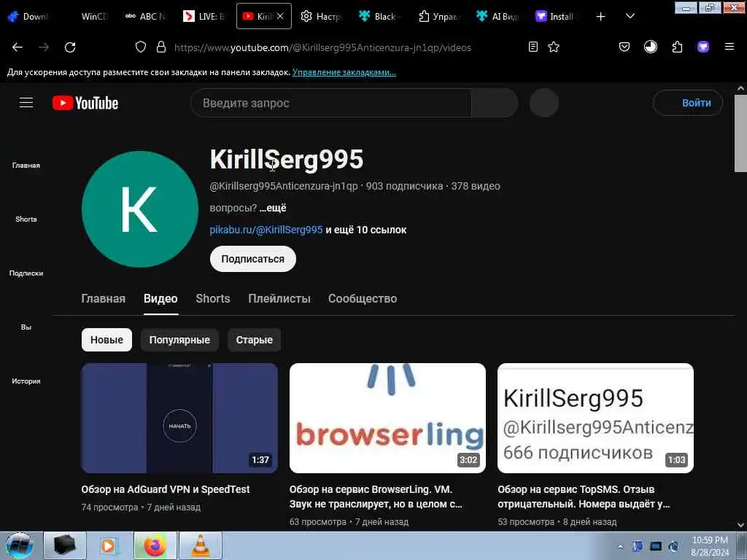The height and width of the screenshot is (560, 747).
Task: Open the Управление закладками link
Action: [344, 72]
